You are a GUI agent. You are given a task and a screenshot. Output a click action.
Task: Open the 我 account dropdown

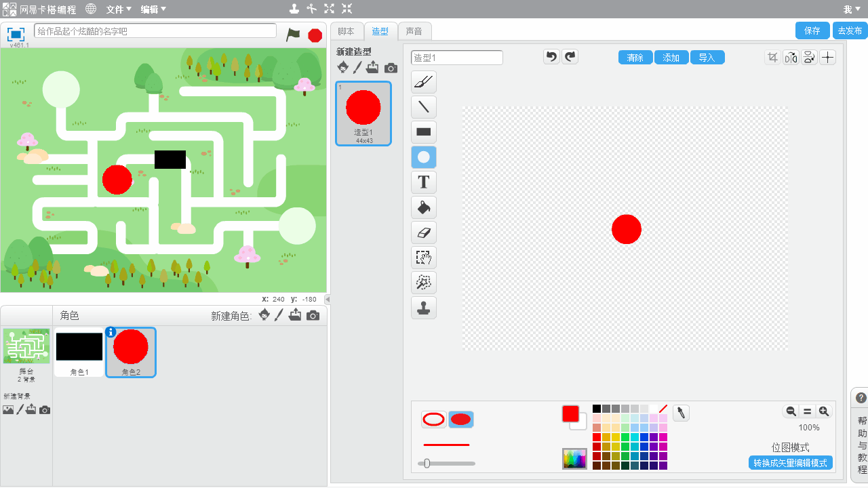(851, 9)
